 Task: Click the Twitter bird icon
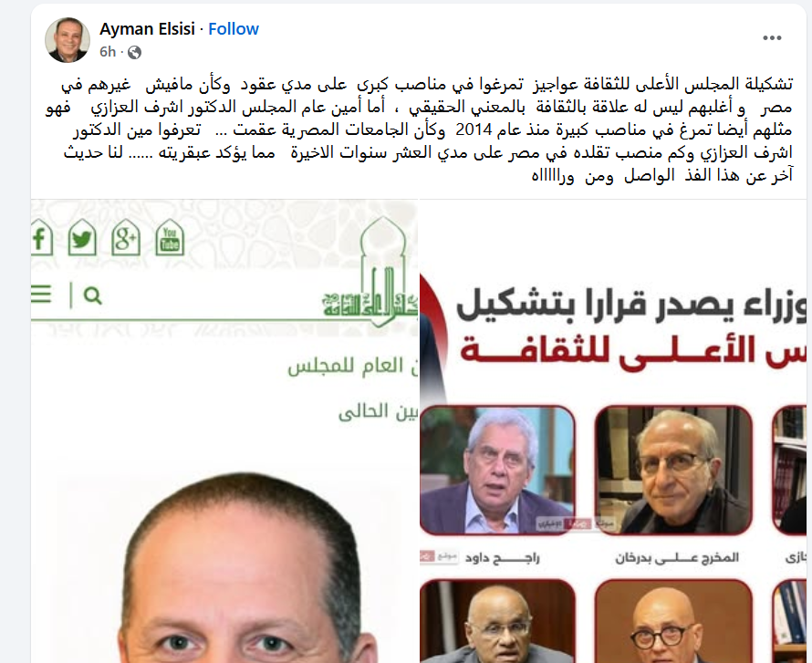tap(82, 237)
